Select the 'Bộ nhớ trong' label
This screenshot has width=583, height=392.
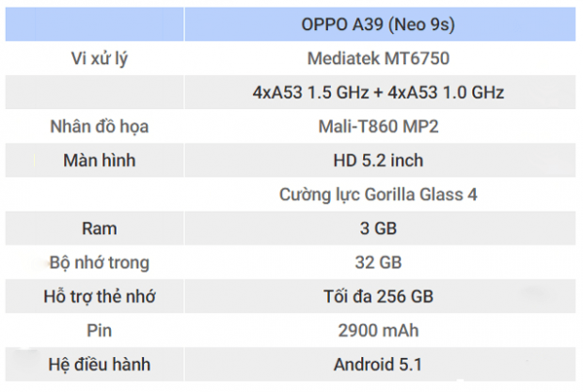(x=99, y=262)
